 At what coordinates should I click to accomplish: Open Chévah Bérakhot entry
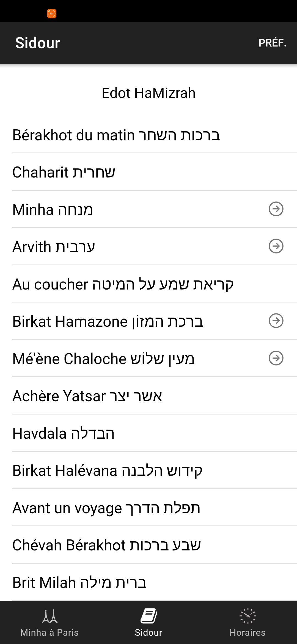148,545
